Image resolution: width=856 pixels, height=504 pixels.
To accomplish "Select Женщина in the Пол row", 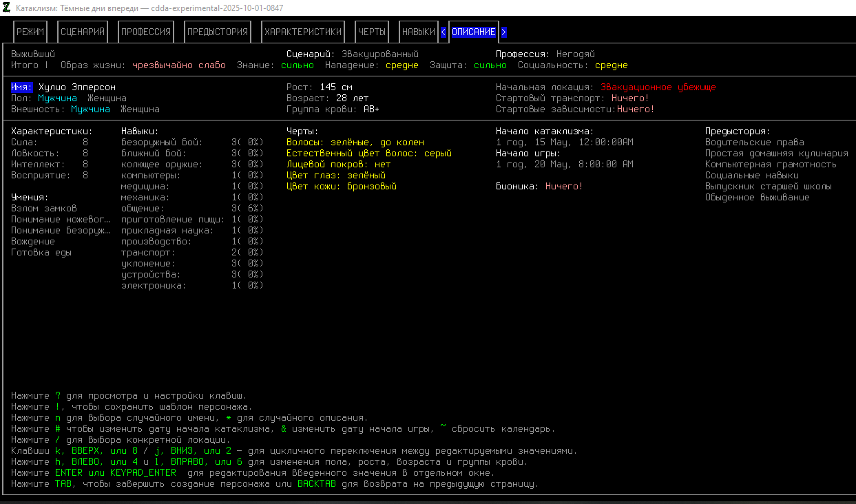I will pyautogui.click(x=107, y=98).
